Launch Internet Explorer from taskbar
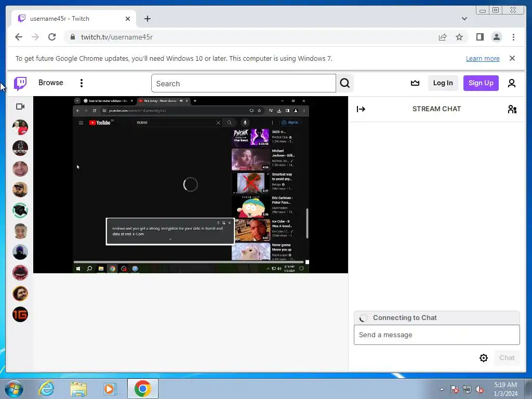 46,389
